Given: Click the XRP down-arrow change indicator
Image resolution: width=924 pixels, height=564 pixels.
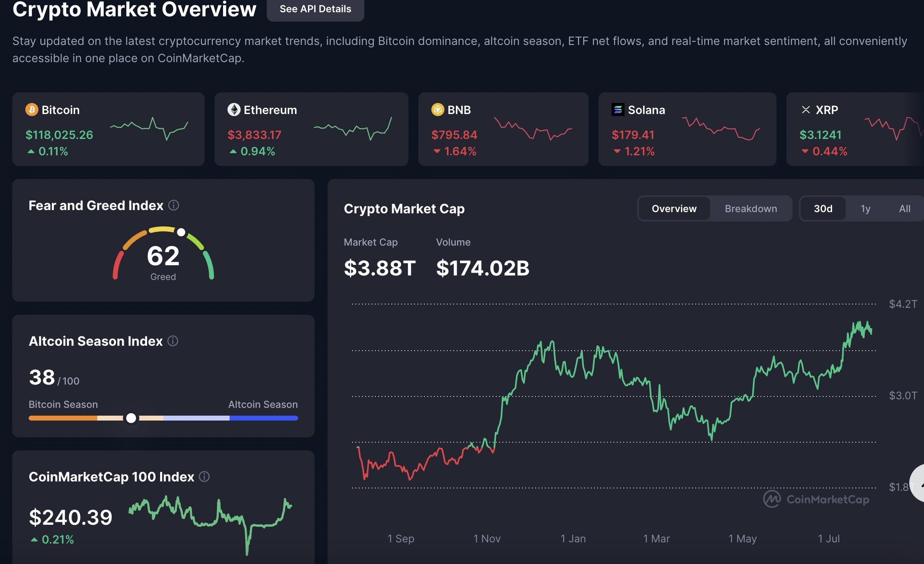Looking at the screenshot, I should click(x=805, y=151).
